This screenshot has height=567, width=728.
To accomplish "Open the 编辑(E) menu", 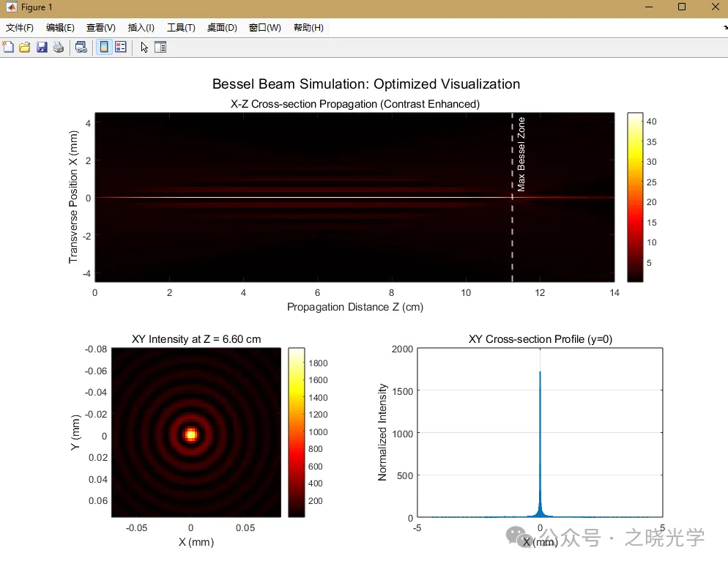I will (x=60, y=28).
